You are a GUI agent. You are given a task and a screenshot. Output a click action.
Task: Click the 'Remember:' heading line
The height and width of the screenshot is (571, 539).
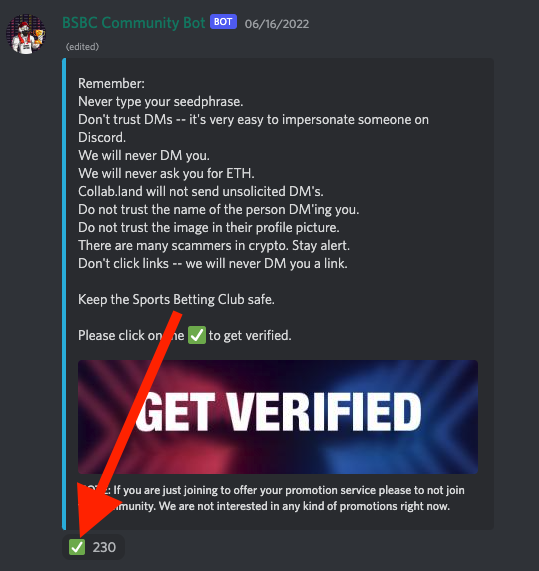pos(111,84)
